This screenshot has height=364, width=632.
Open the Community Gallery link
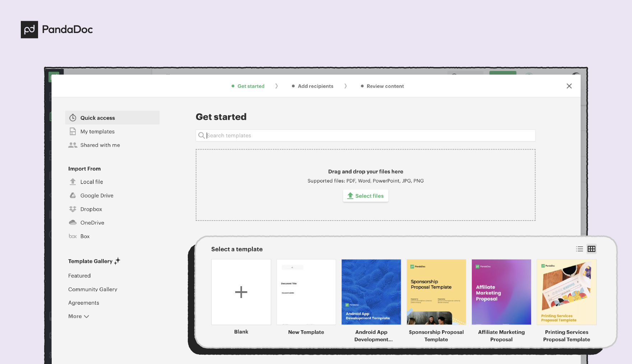click(x=93, y=289)
